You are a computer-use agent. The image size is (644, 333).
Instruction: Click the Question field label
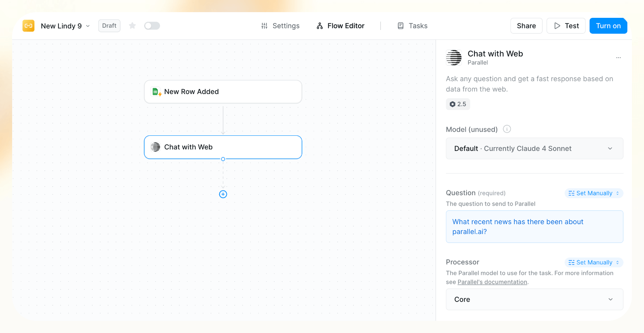click(461, 193)
